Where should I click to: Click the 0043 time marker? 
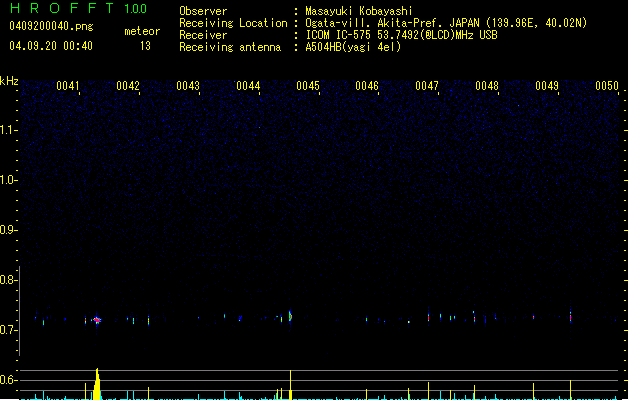coord(188,86)
